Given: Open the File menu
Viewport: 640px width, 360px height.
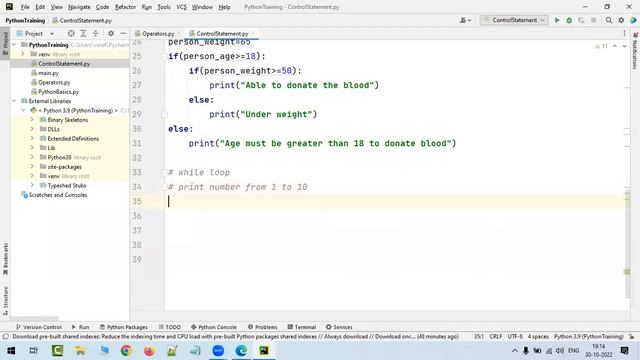Looking at the screenshot, I should [x=25, y=7].
